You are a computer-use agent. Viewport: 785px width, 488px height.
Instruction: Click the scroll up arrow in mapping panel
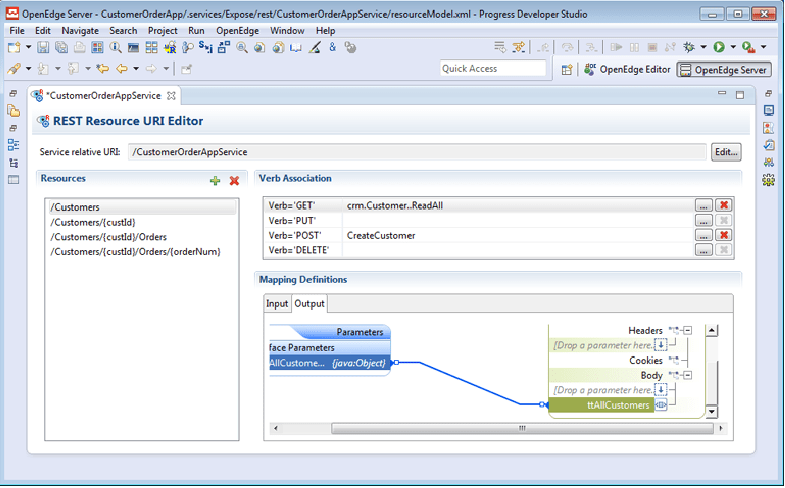[711, 330]
